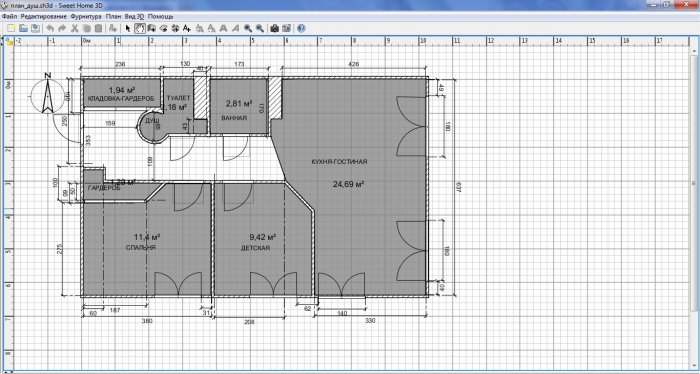Undo the last action
The image size is (700, 374).
(x=50, y=28)
